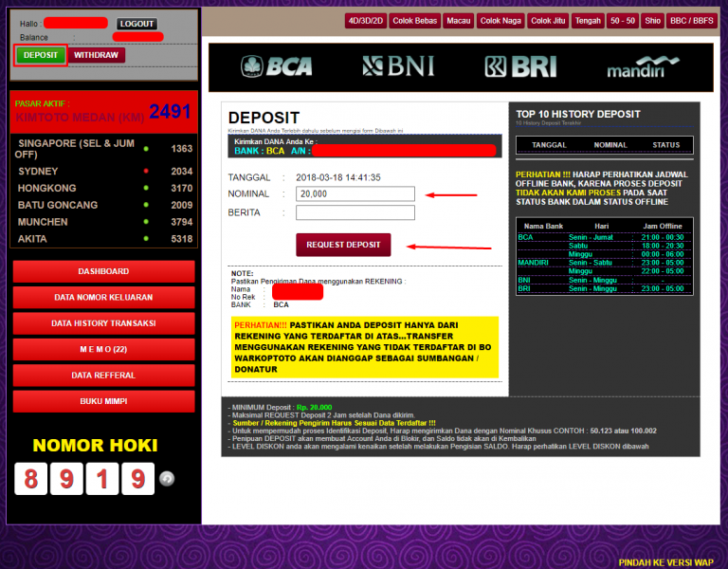Click the NOMINAL input field
The width and height of the screenshot is (728, 569).
355,193
